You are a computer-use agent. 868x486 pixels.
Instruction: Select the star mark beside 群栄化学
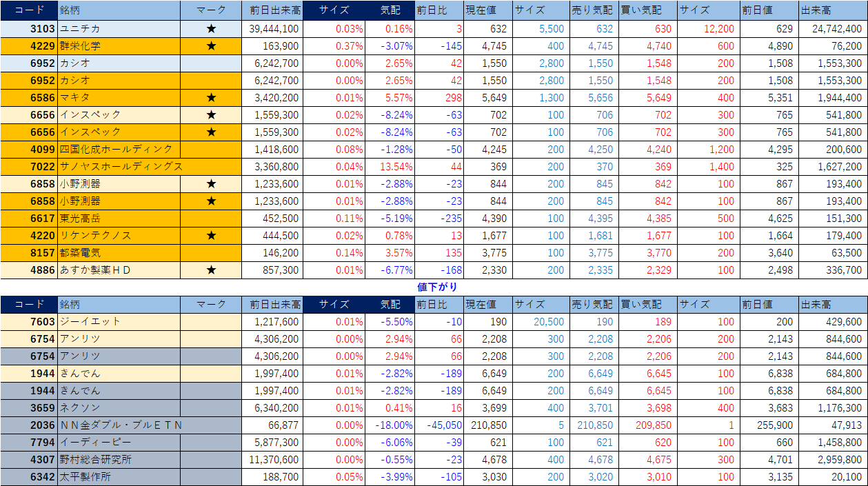(211, 46)
